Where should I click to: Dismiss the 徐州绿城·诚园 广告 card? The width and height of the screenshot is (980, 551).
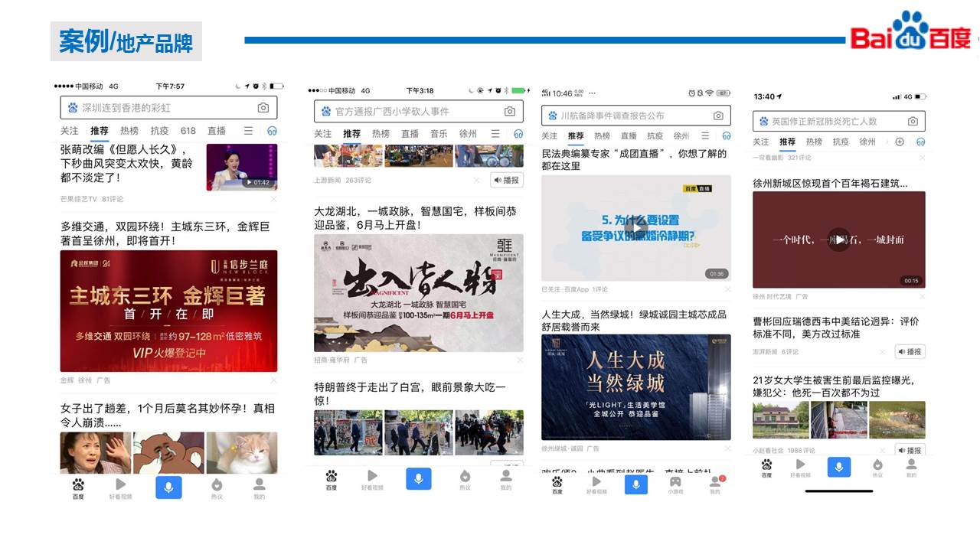tap(727, 448)
